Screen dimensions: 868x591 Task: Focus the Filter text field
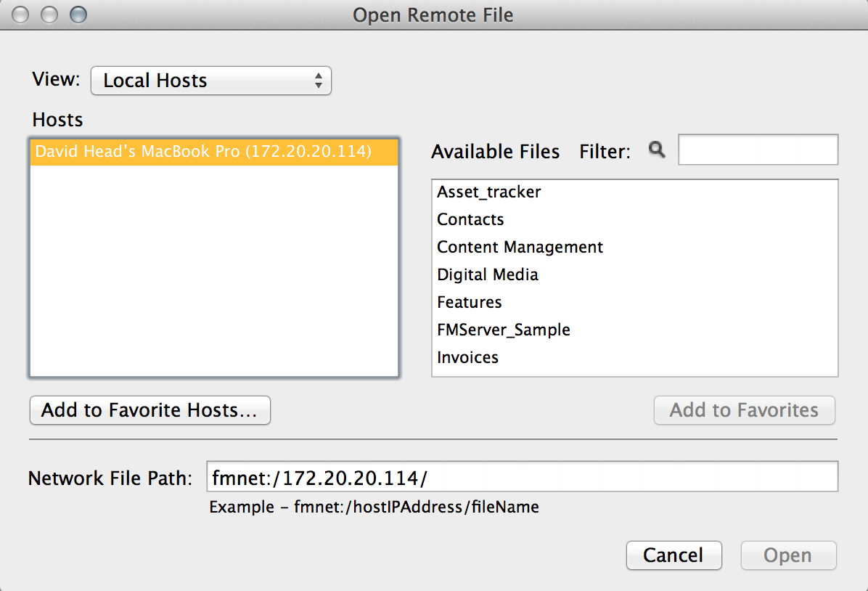(x=758, y=150)
